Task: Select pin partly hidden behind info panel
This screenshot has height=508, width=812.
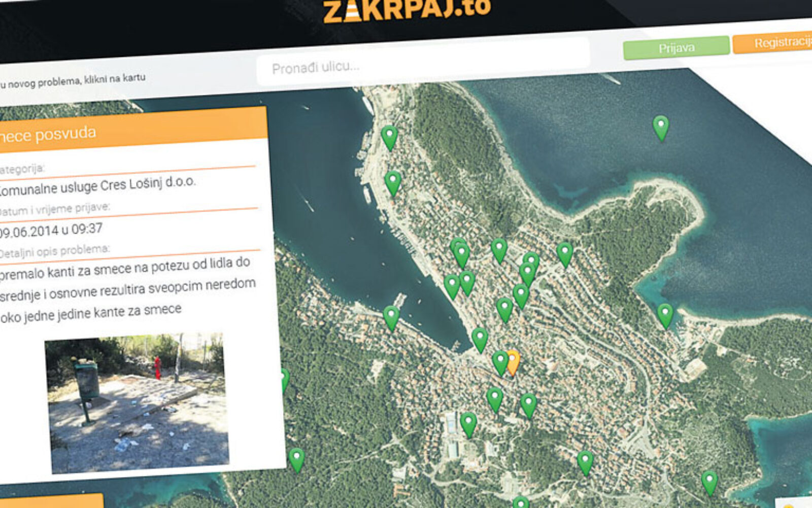Action: pyautogui.click(x=284, y=380)
